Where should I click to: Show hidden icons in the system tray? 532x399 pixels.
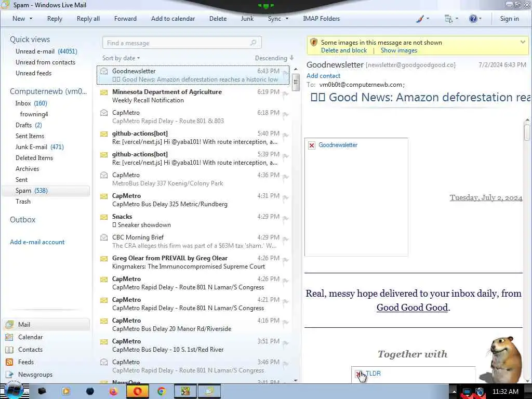454,392
